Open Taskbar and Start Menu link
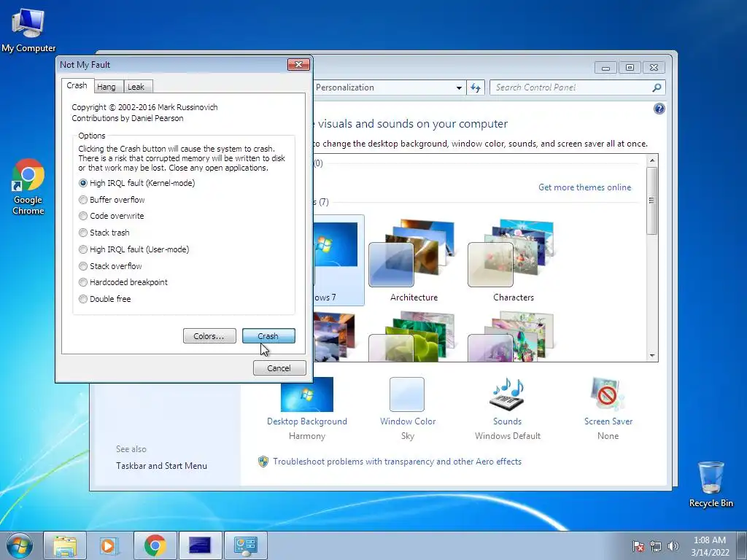 coord(161,466)
